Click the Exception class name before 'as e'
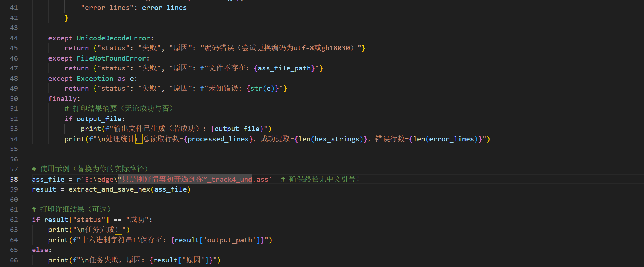 coord(95,79)
